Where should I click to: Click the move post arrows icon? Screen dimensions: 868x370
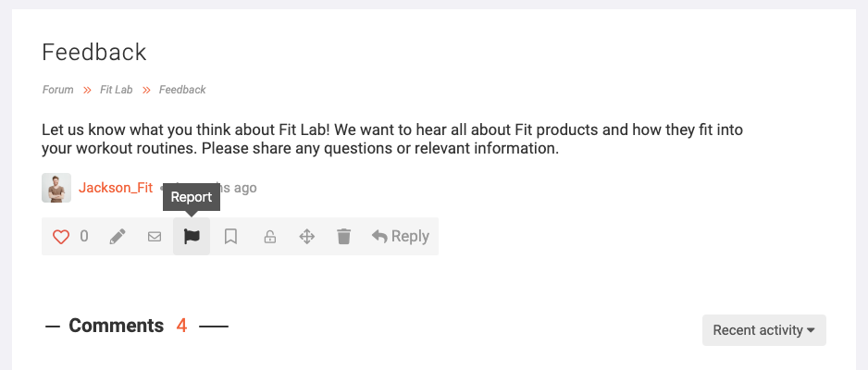306,237
